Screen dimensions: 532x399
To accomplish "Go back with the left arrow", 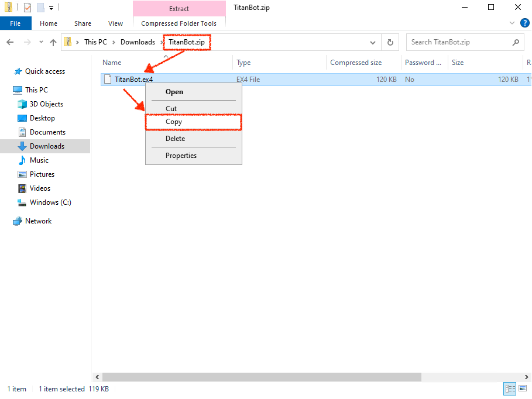I will click(10, 42).
